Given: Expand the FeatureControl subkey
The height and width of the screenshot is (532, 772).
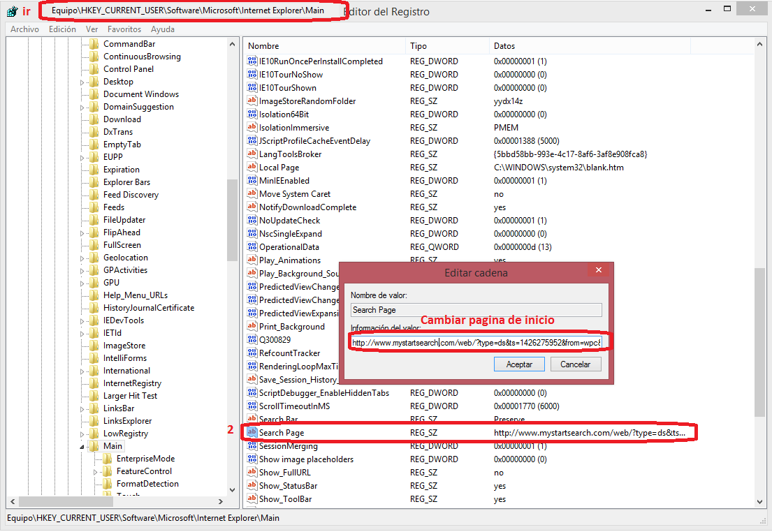Looking at the screenshot, I should pos(96,472).
